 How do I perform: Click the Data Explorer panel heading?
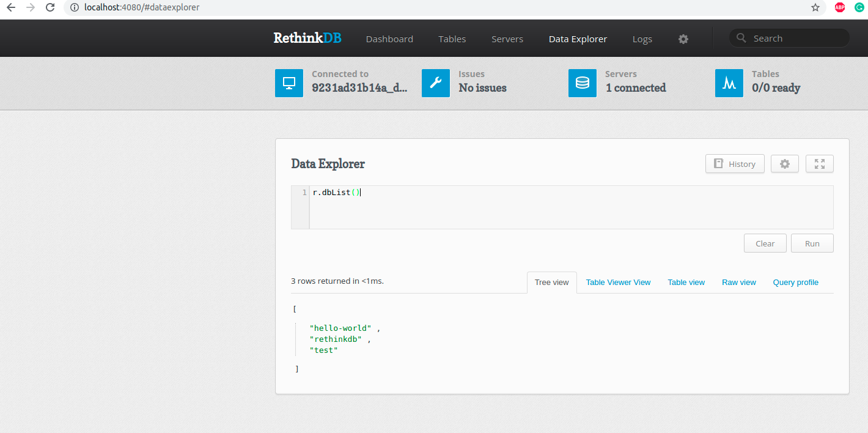pos(328,164)
